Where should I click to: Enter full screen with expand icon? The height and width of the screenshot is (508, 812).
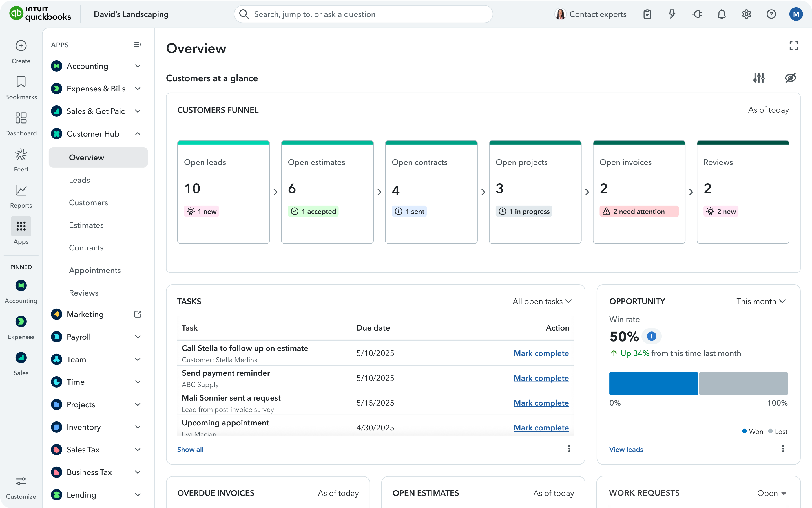pos(793,46)
